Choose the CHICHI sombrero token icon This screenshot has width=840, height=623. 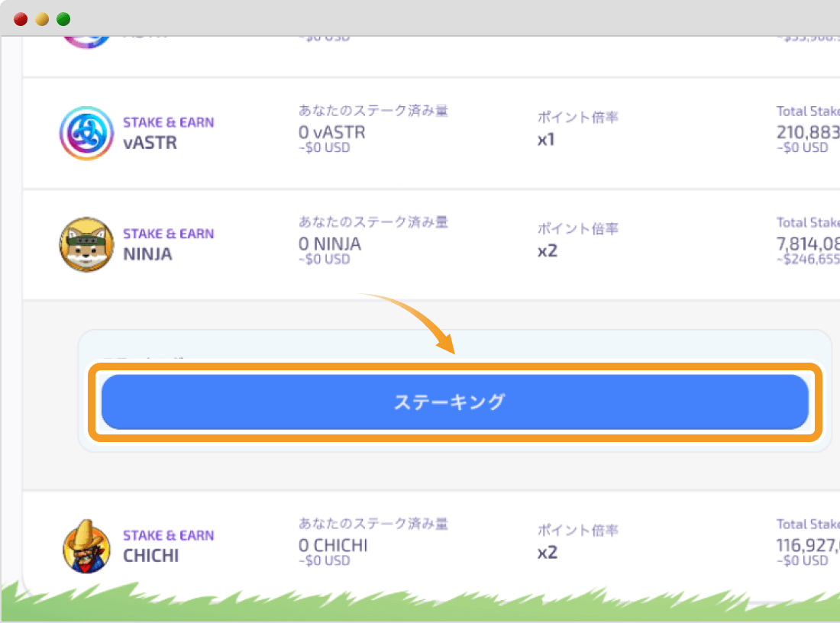click(x=86, y=547)
